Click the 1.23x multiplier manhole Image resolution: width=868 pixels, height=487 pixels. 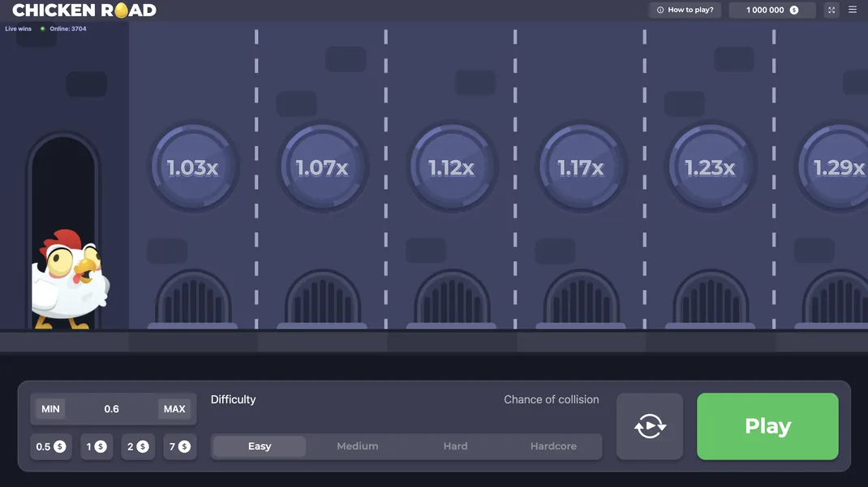[710, 167]
